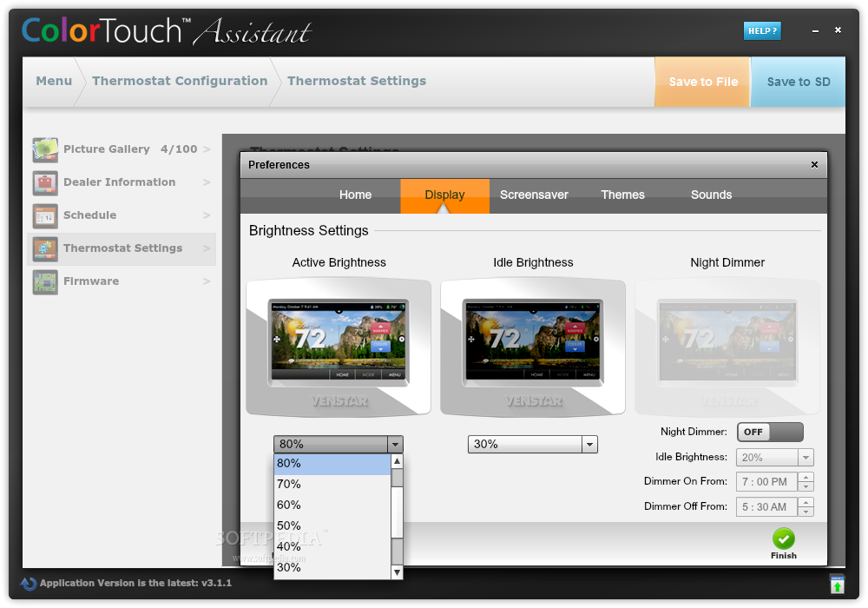Switch to the Display tab
Image resolution: width=868 pixels, height=608 pixels.
[444, 195]
